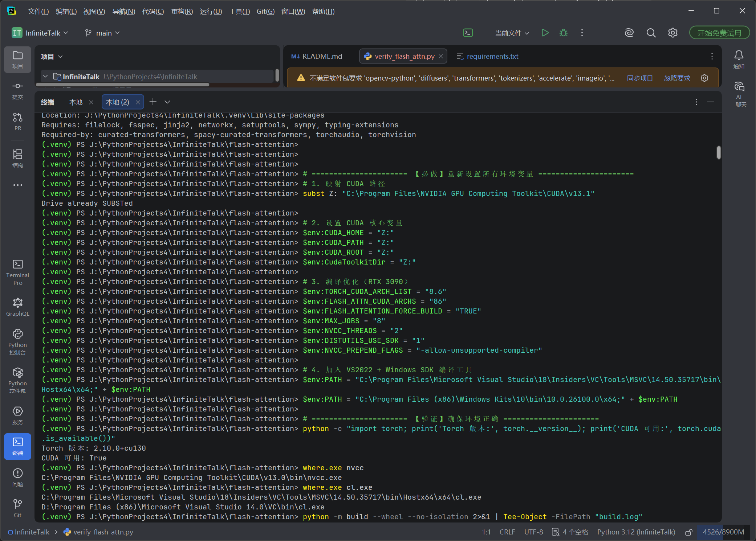Open the Git menu in menu bar
The image size is (756, 541).
click(265, 11)
